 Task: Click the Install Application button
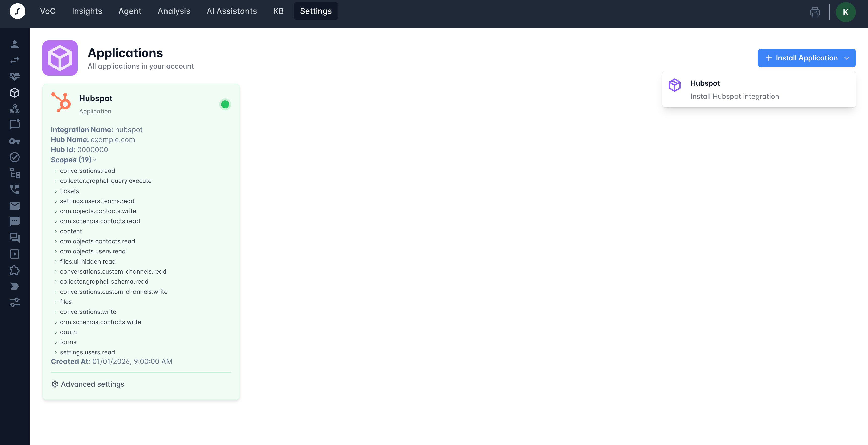(x=806, y=58)
